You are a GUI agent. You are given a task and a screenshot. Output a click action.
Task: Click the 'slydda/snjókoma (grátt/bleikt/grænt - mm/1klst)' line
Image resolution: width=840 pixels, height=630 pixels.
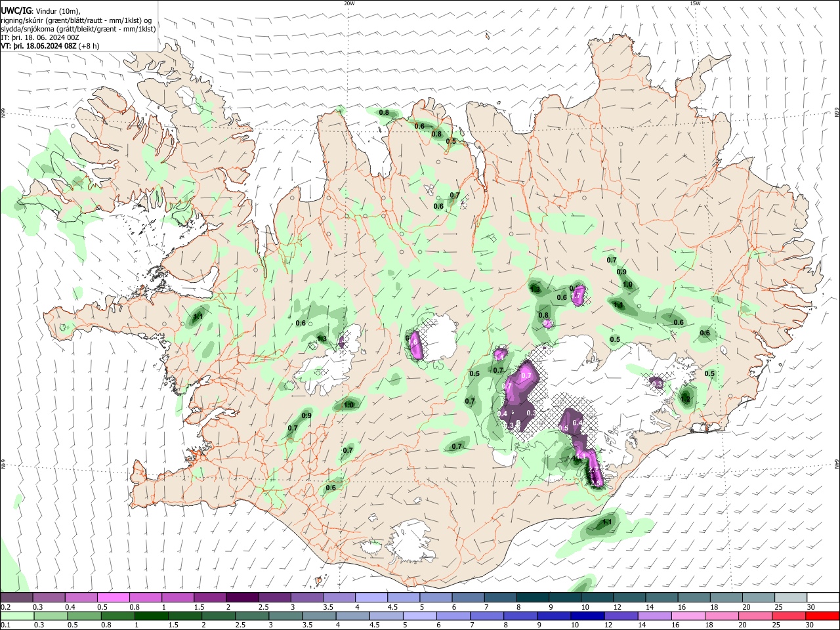coord(79,29)
